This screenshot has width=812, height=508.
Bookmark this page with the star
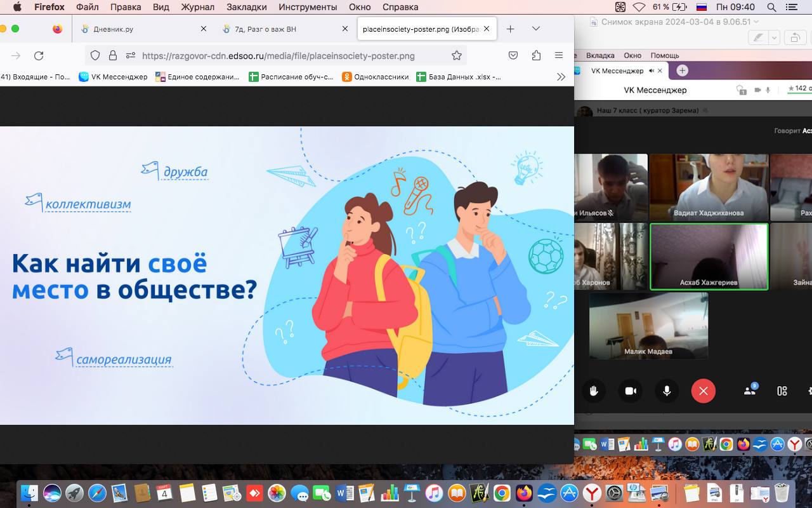click(x=456, y=55)
